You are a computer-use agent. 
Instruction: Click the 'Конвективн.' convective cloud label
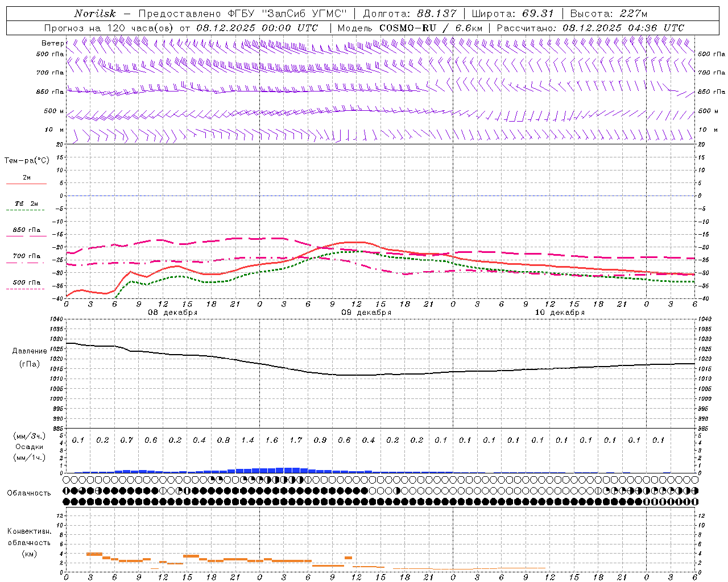coord(29,531)
